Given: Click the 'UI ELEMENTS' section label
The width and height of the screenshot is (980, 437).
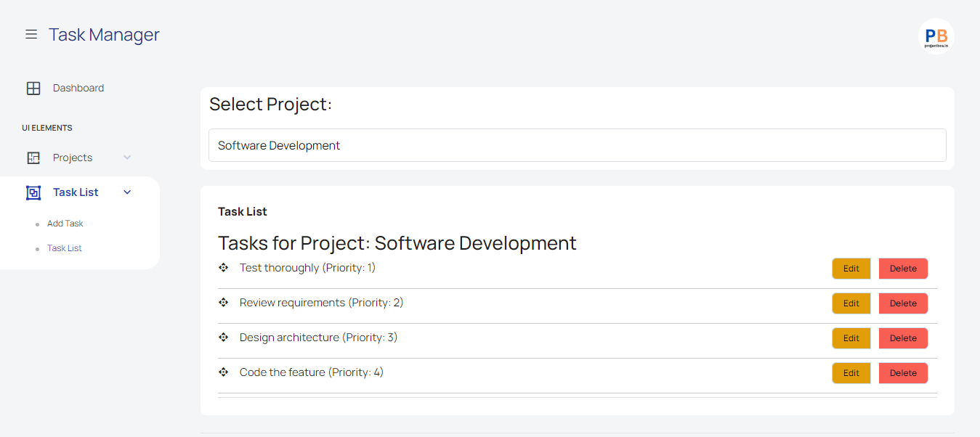Looking at the screenshot, I should point(47,128).
